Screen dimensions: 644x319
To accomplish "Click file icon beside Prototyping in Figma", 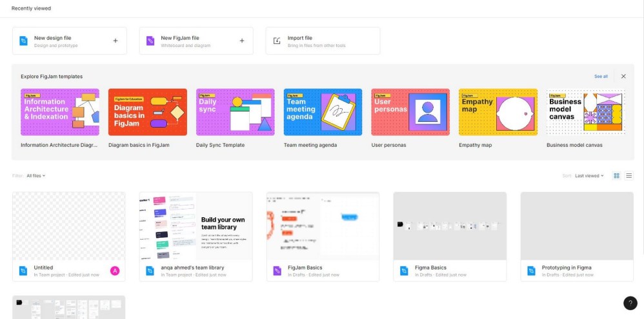I will (532, 271).
